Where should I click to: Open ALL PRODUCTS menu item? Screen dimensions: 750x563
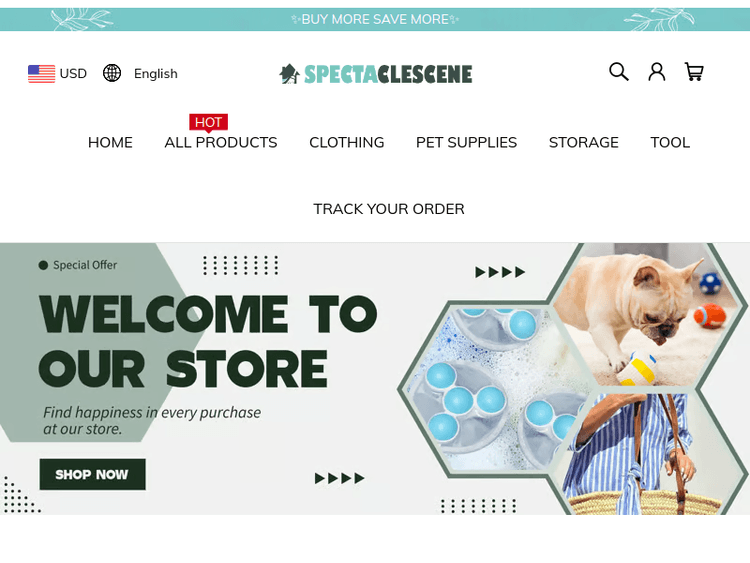(221, 142)
